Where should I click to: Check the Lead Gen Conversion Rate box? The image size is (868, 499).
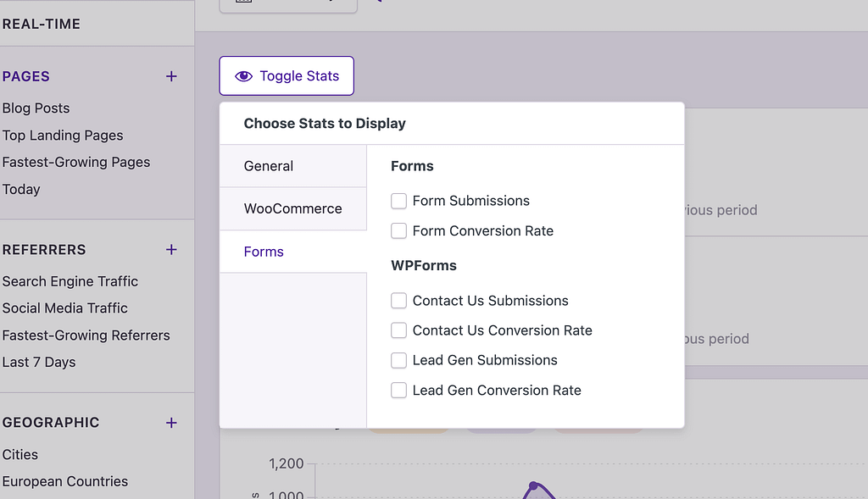[x=398, y=390]
